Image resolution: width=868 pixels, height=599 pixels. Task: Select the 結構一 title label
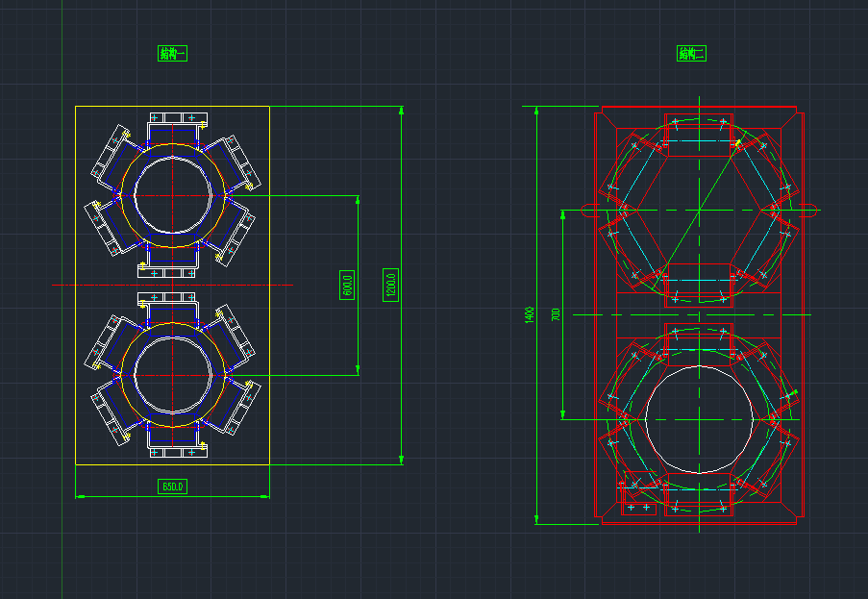click(x=172, y=54)
